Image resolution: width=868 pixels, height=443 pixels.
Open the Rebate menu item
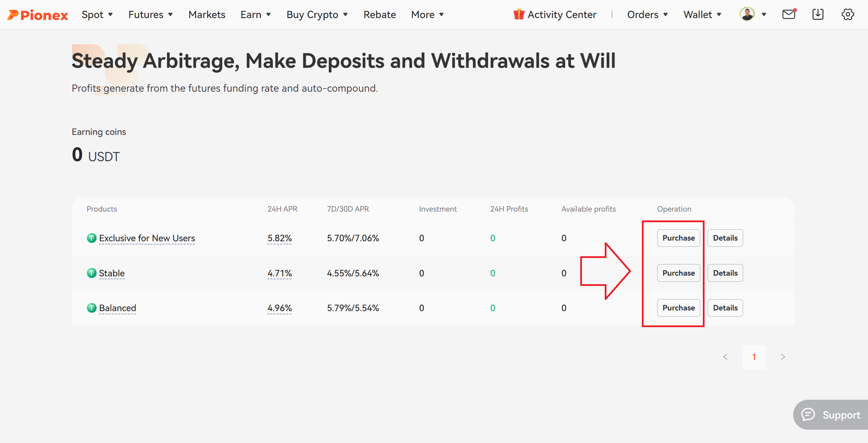click(x=379, y=15)
